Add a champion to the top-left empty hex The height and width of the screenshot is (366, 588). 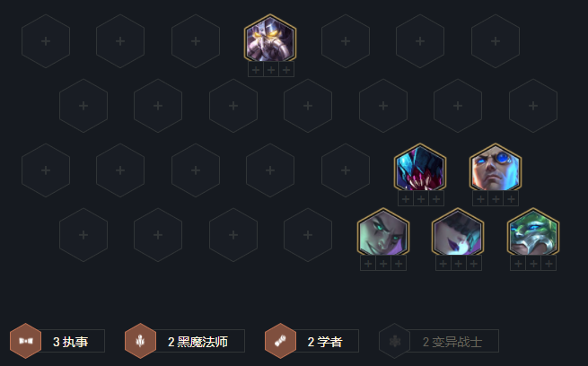pyautogui.click(x=46, y=41)
